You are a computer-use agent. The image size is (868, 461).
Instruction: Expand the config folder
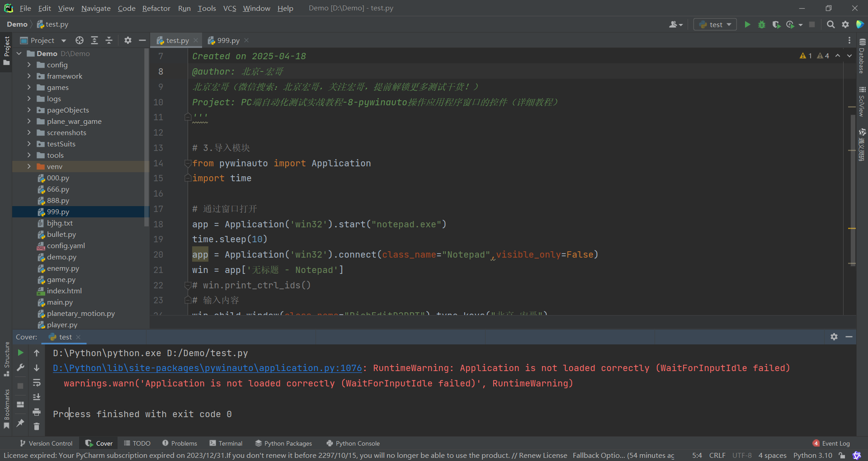pos(29,65)
